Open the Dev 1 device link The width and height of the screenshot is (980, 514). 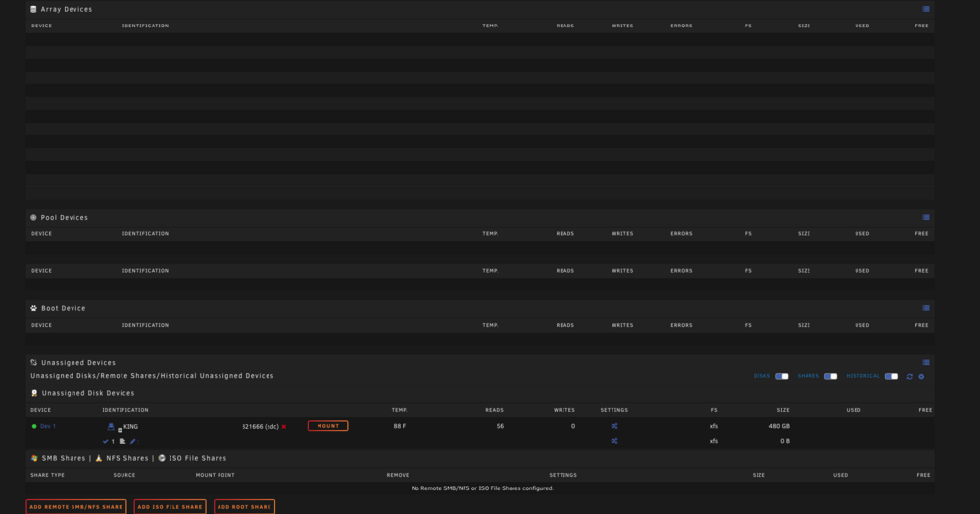point(48,427)
